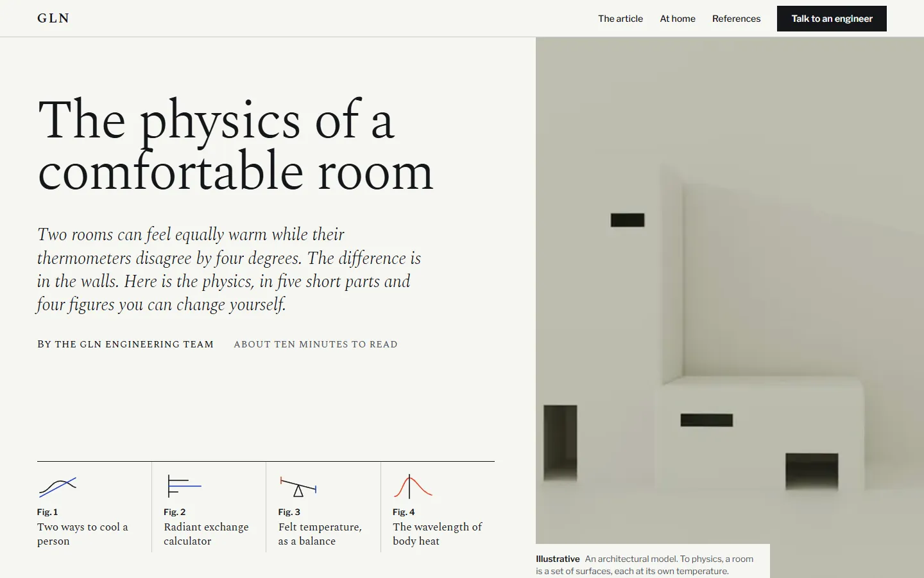Click About ten minutes to read text
The height and width of the screenshot is (578, 924).
(x=316, y=344)
